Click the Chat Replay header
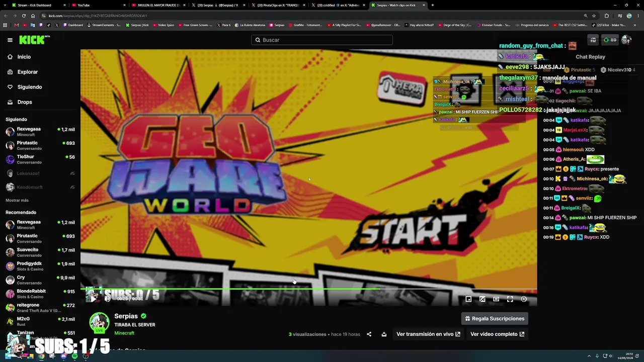The width and height of the screenshot is (644, 362). click(x=590, y=57)
